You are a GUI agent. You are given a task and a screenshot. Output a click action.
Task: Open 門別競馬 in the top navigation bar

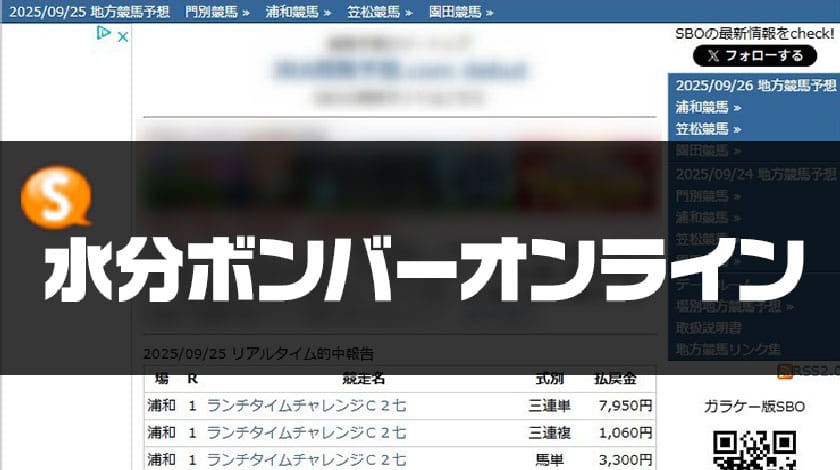217,12
